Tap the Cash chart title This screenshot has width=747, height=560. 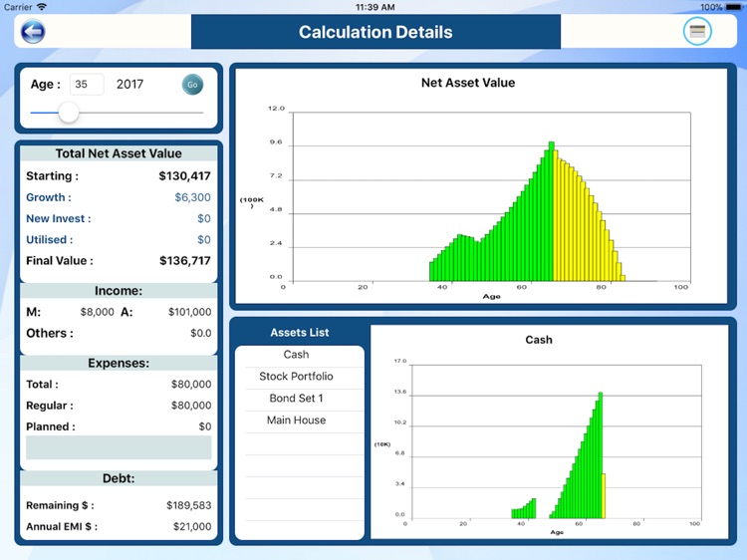pos(539,340)
